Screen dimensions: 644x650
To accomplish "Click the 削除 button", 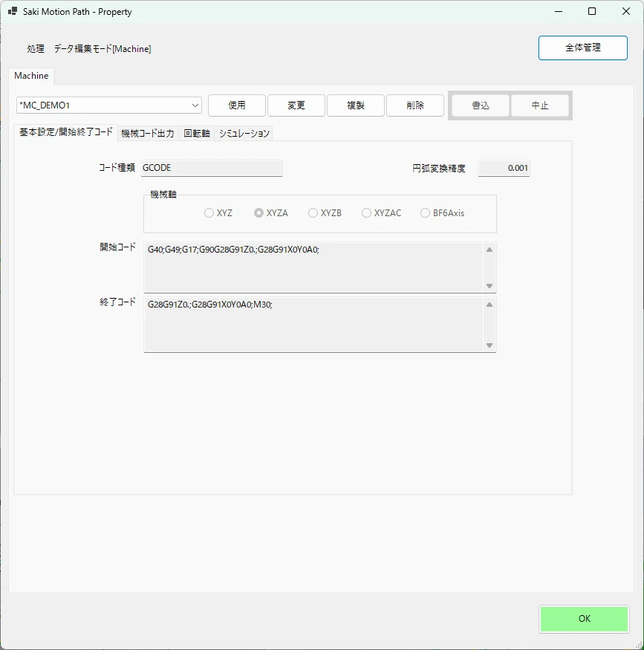I will (x=415, y=105).
